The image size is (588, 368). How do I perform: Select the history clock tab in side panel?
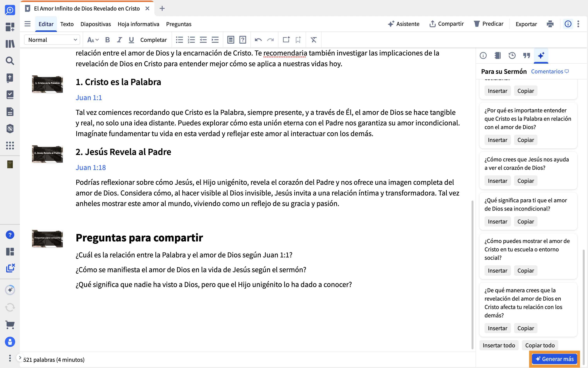tap(512, 56)
